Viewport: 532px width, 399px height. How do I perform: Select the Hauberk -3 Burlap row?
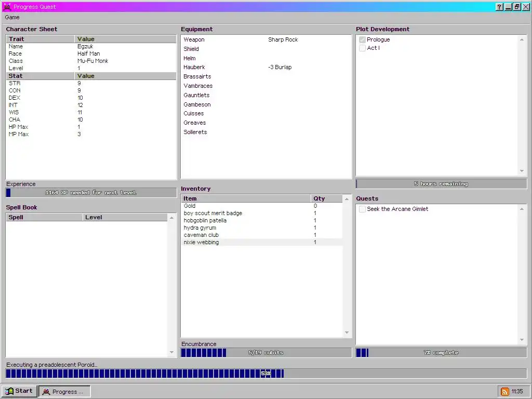point(267,67)
